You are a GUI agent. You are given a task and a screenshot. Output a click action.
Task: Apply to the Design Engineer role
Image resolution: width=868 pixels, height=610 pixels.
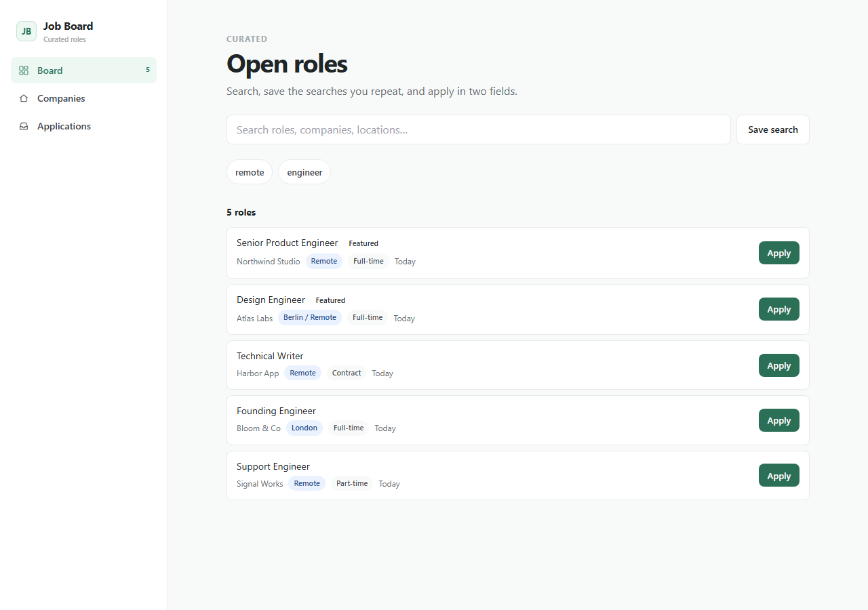click(x=779, y=309)
